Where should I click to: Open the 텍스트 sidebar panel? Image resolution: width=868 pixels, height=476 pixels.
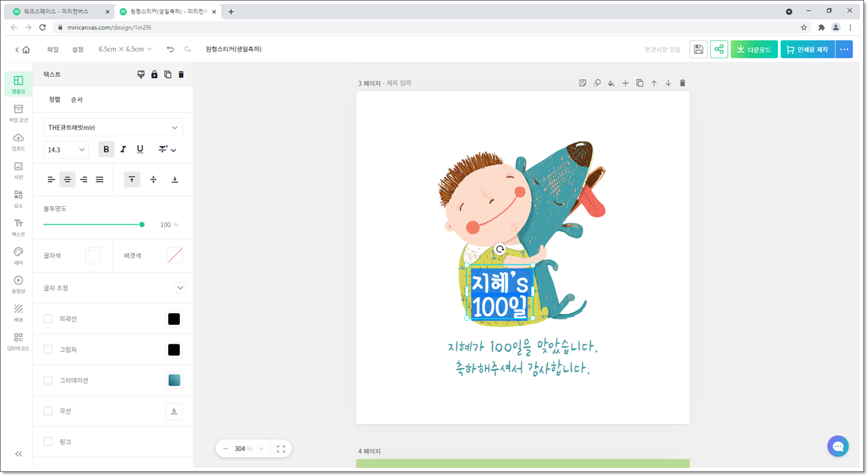18,226
